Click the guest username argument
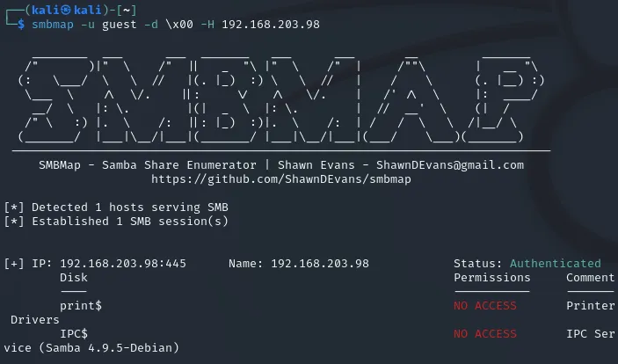The width and height of the screenshot is (618, 364). click(119, 25)
